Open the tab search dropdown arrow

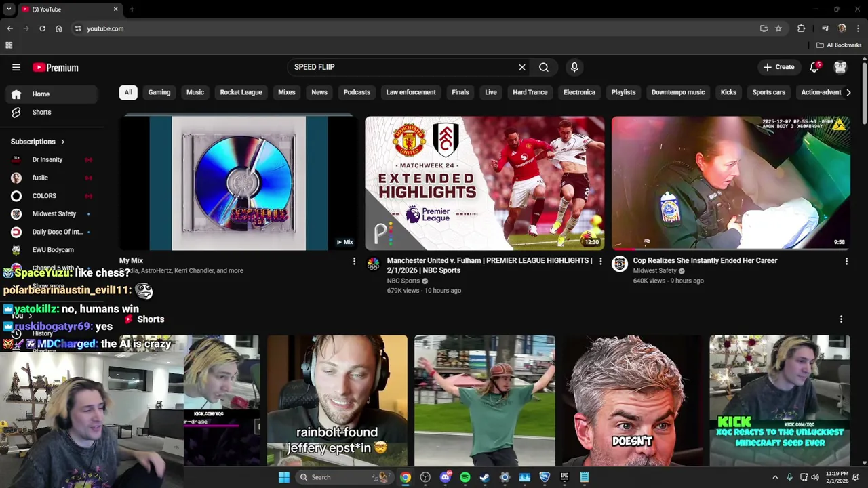(x=9, y=9)
